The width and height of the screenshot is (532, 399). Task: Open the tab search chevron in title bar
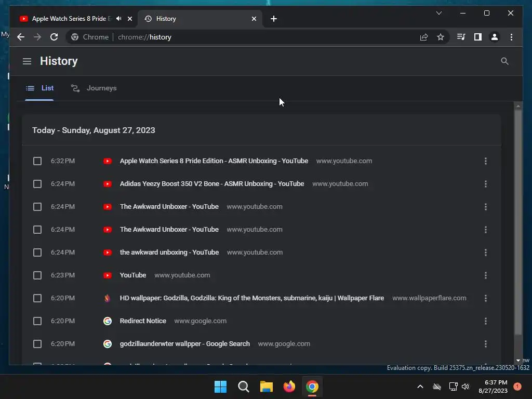tap(438, 13)
